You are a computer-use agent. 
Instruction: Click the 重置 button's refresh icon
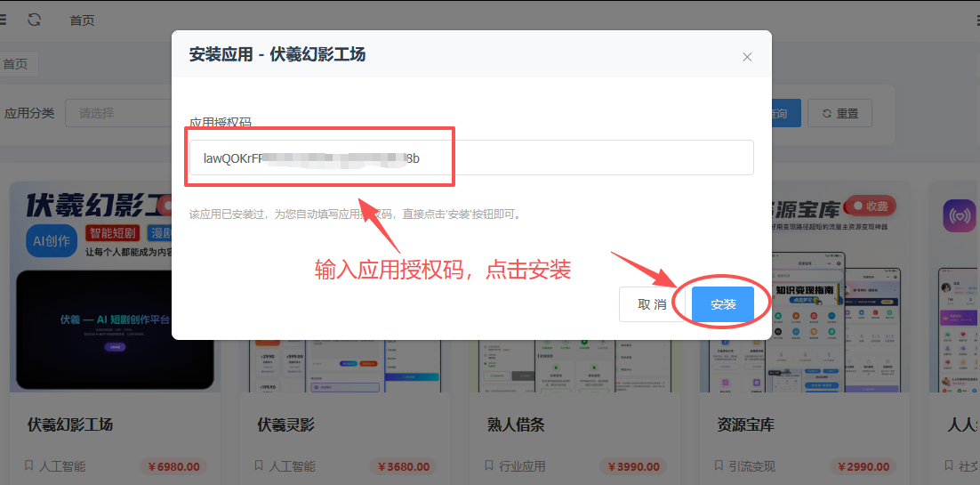pos(827,113)
